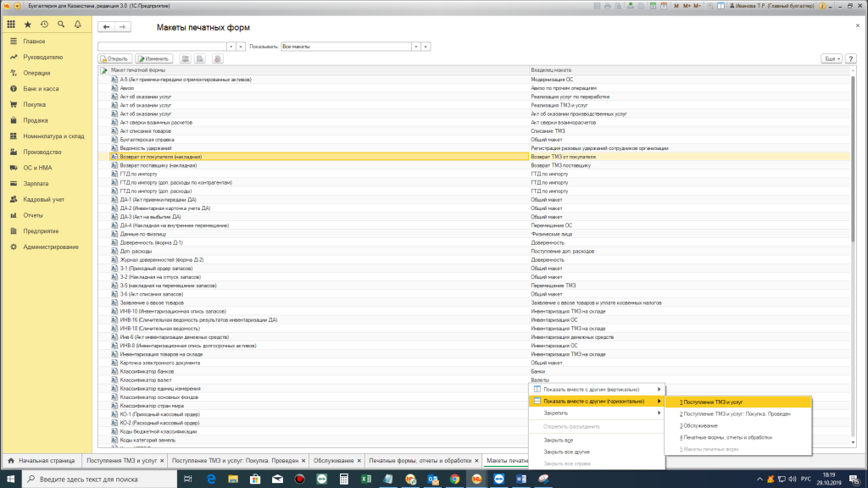Expand the search field dropdown arrow
This screenshot has height=488, width=868.
point(231,47)
